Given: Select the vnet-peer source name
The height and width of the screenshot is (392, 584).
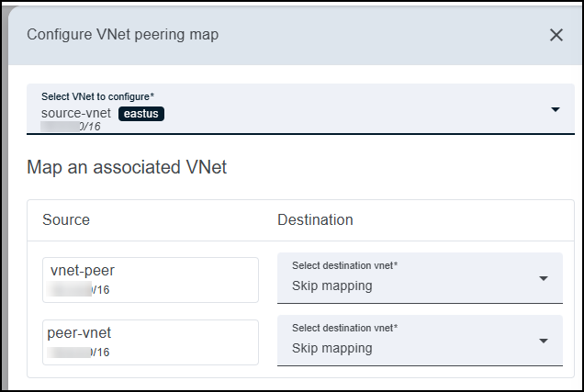Looking at the screenshot, I should pyautogui.click(x=83, y=271).
